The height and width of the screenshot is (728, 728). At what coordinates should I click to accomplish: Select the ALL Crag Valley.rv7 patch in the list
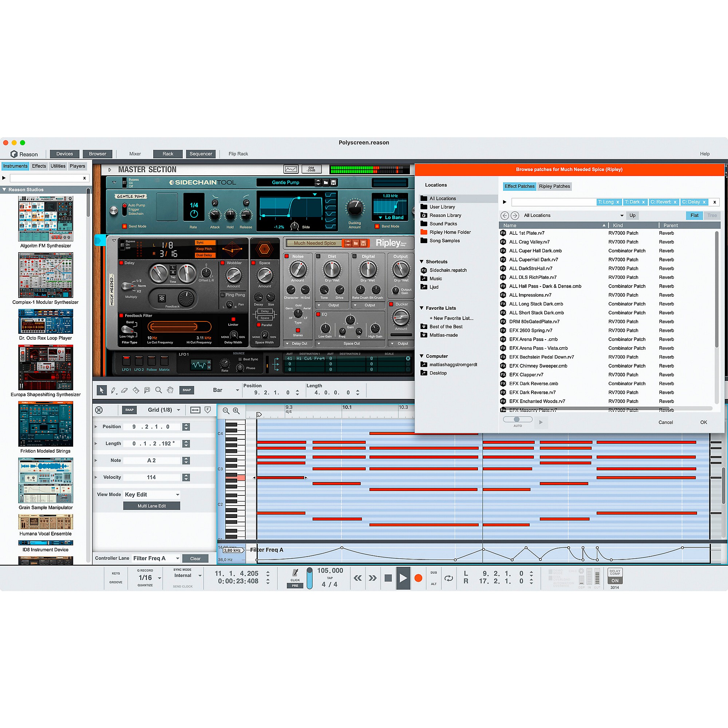[x=529, y=242]
